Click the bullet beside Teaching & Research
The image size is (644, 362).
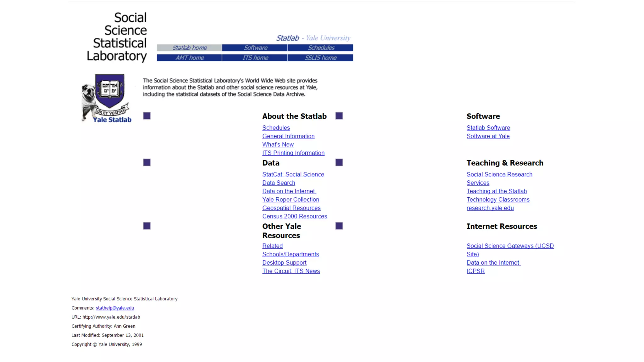pos(339,162)
